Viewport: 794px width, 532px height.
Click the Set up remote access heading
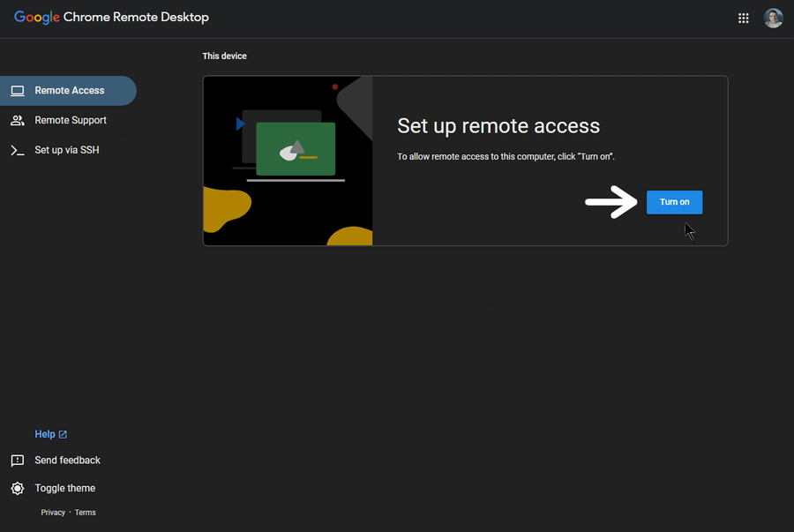point(498,126)
